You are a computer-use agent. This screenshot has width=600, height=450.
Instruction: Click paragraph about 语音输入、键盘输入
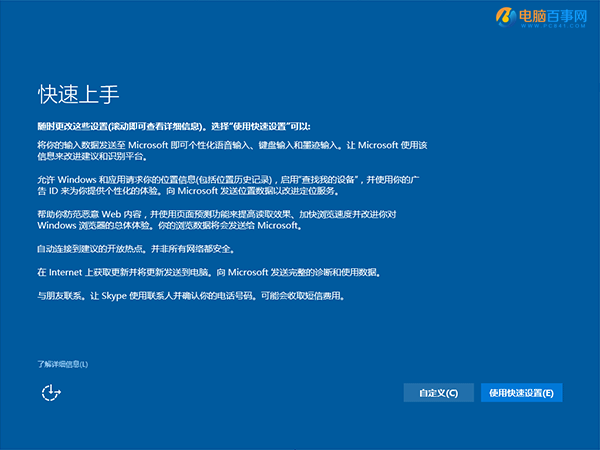[232, 151]
